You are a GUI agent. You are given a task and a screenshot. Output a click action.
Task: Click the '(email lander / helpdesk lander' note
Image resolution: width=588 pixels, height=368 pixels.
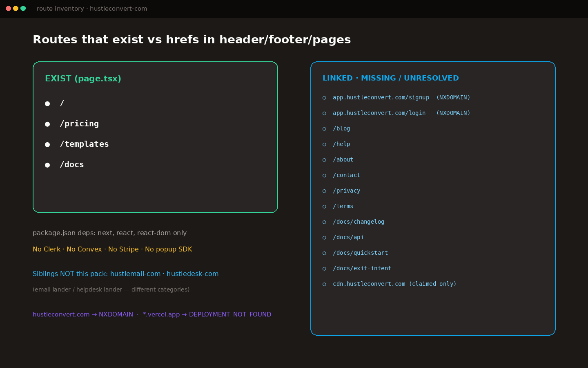point(111,289)
